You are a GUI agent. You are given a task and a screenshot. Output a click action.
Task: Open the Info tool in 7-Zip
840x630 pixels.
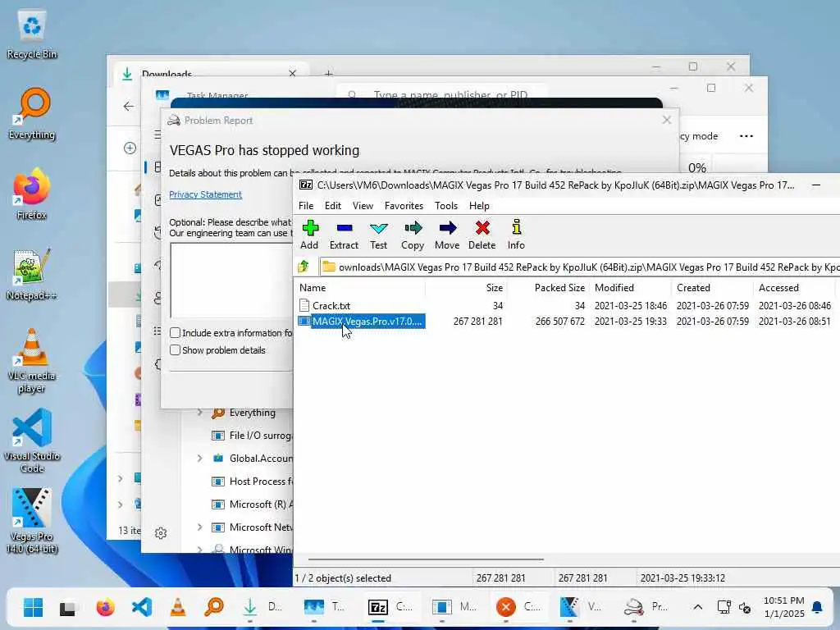pos(516,235)
